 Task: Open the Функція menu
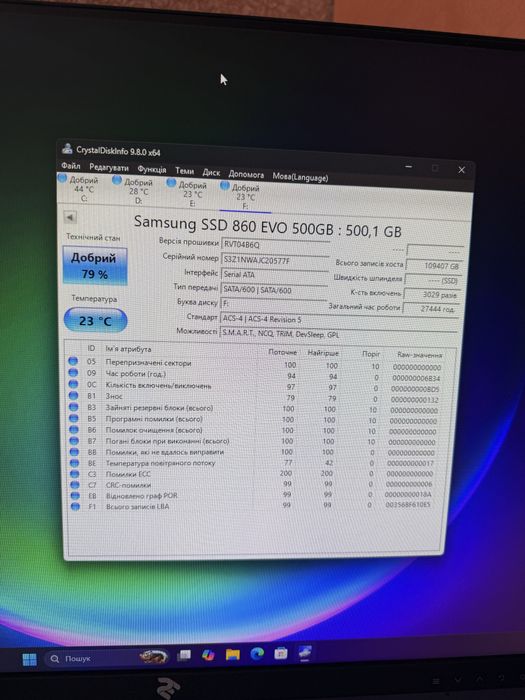(x=152, y=170)
